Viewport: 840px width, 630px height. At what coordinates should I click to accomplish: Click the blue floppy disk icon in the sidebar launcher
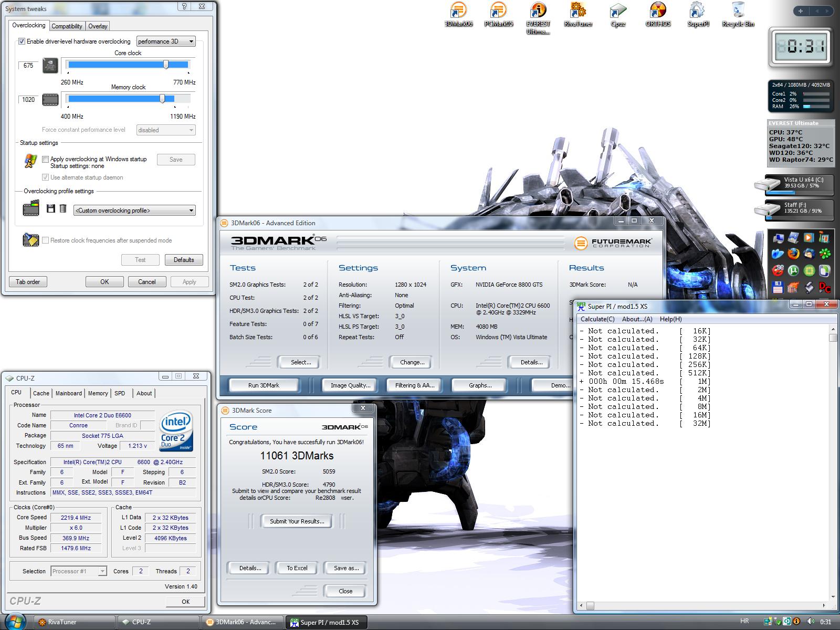click(x=778, y=287)
